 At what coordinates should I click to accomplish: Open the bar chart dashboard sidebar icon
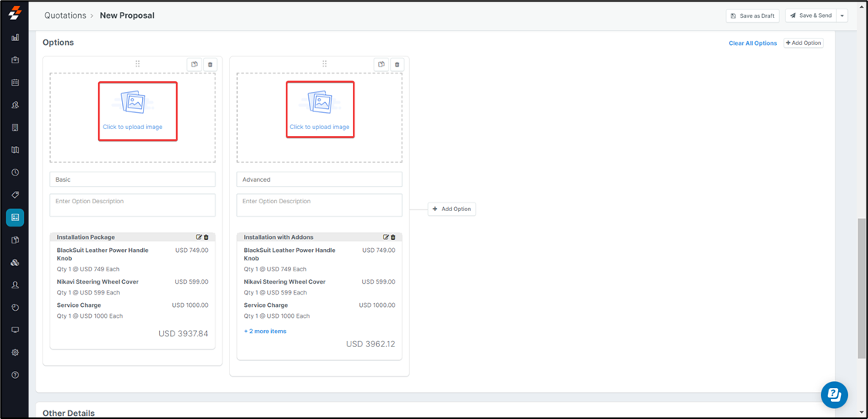15,38
